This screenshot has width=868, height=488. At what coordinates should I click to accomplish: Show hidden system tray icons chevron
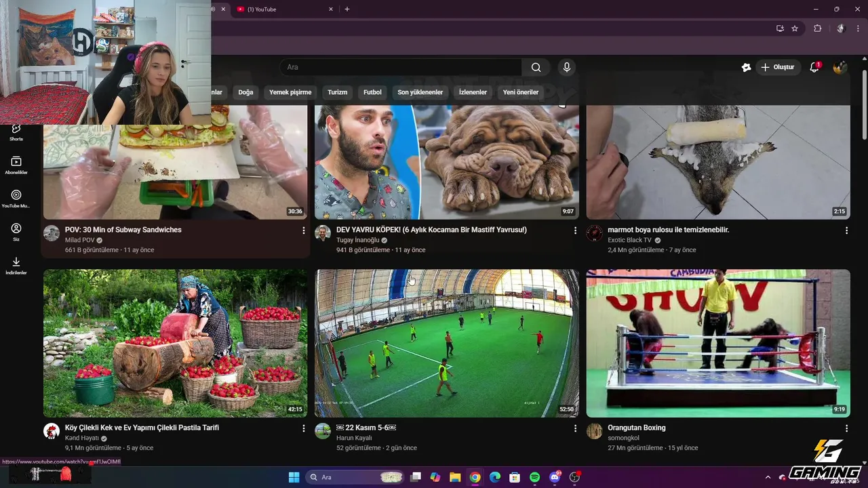click(x=768, y=477)
